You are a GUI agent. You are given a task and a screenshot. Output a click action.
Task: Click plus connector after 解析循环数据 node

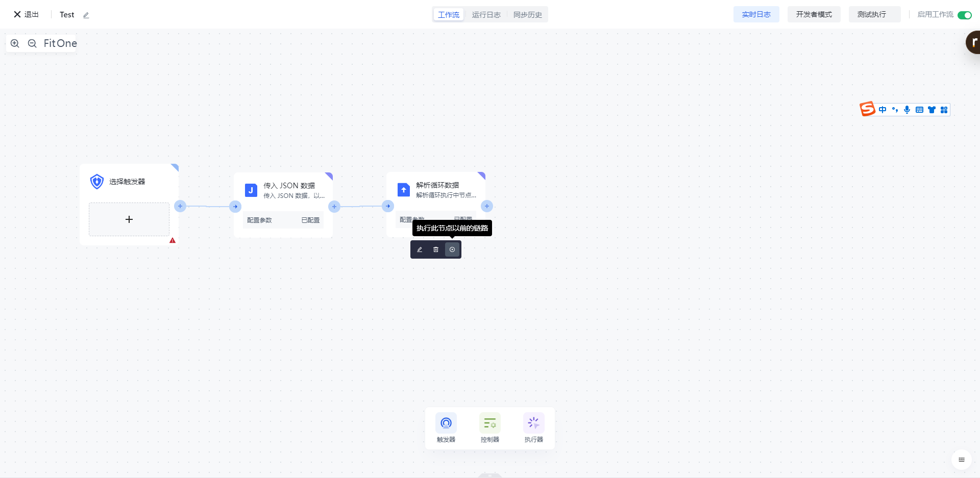487,206
